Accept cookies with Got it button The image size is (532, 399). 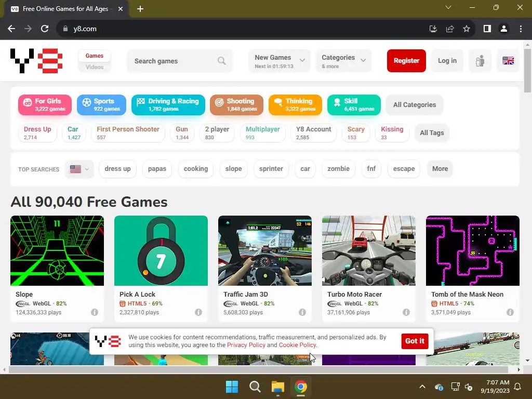[415, 341]
